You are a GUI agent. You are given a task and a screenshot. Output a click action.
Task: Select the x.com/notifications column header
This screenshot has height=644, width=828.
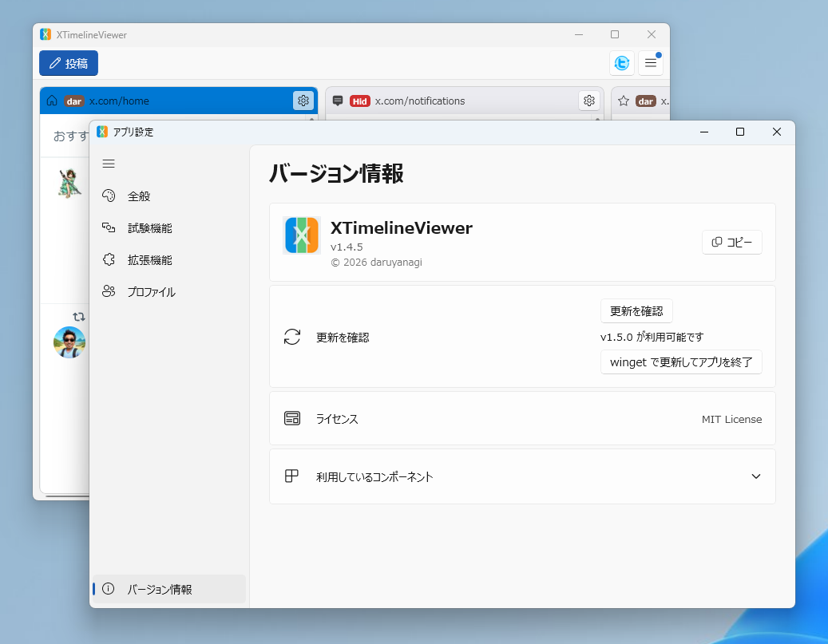click(x=465, y=101)
